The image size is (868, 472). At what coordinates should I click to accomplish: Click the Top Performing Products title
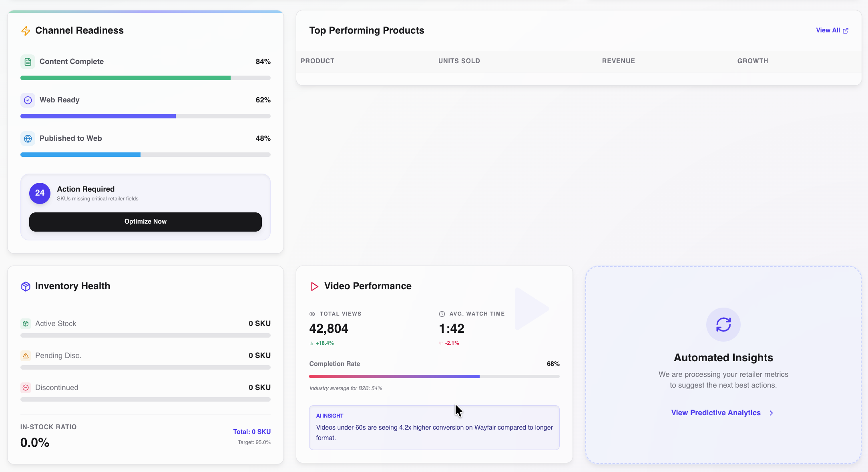tap(366, 30)
